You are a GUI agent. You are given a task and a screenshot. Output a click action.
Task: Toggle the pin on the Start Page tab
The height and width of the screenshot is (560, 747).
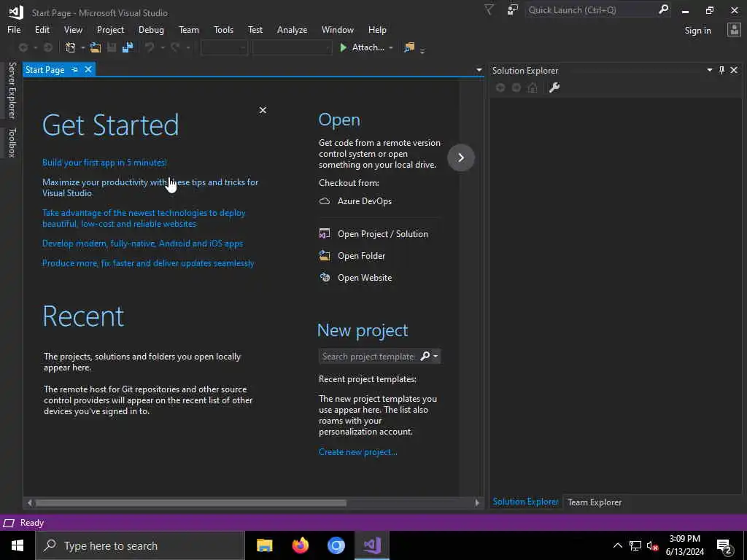point(75,69)
